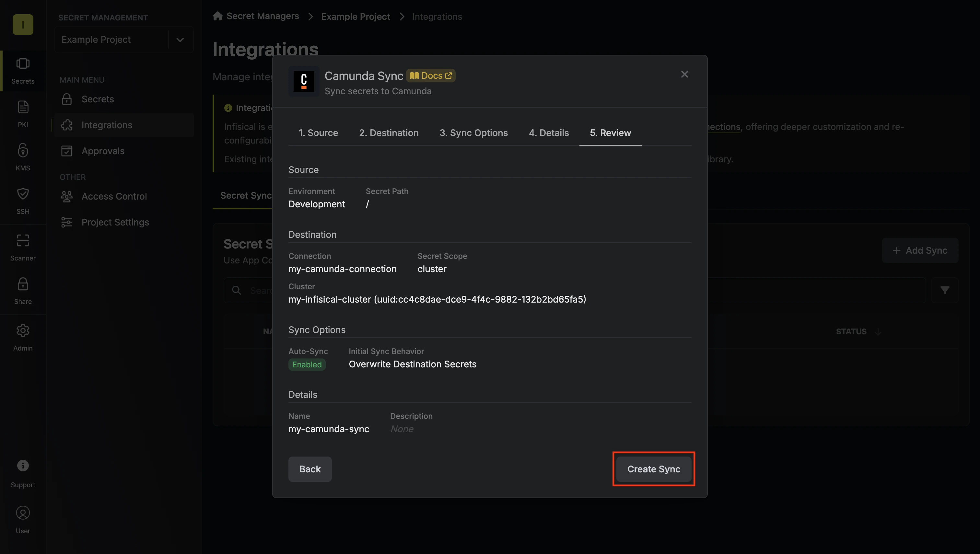Screen dimensions: 980x554
Task: Click the Overwrite Destination Secrets value
Action: (413, 364)
